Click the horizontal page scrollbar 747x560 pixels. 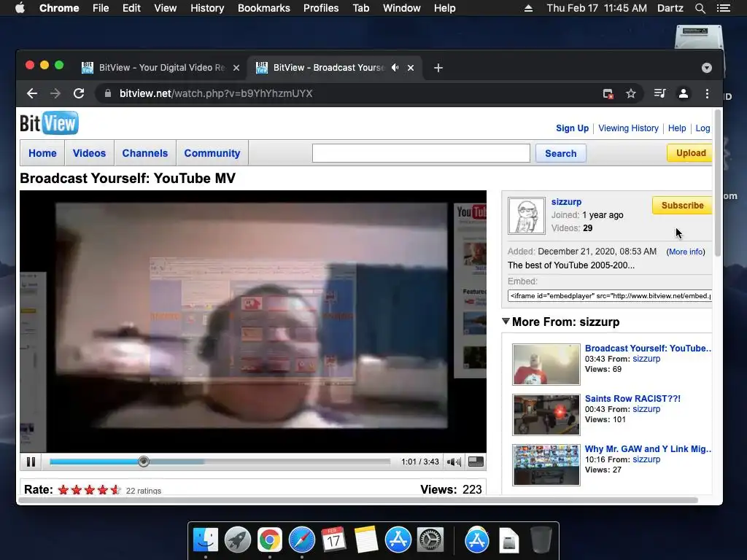click(358, 500)
